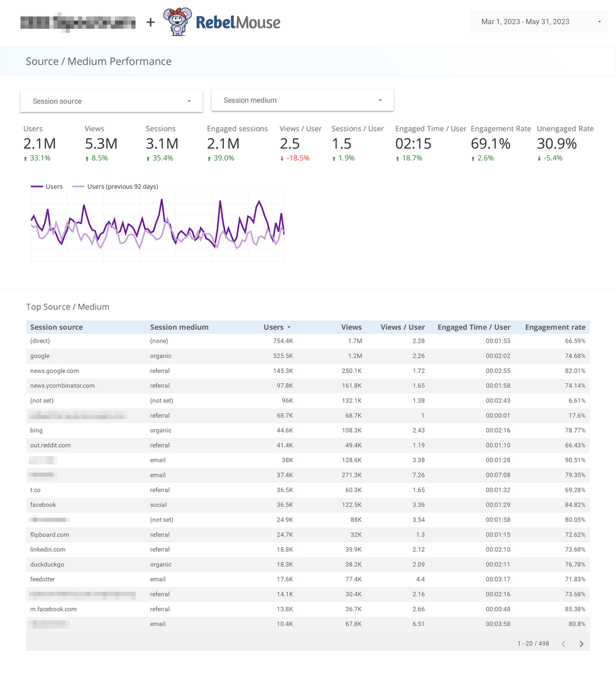Click the 1 - 20 / 498 page indicator
Image resolution: width=616 pixels, height=678 pixels.
coord(533,643)
